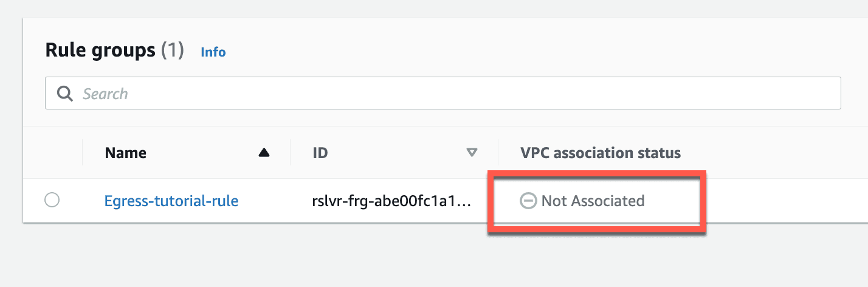Screen dimensions: 868x287
Task: Focus the Search rule groups input field
Action: point(443,93)
